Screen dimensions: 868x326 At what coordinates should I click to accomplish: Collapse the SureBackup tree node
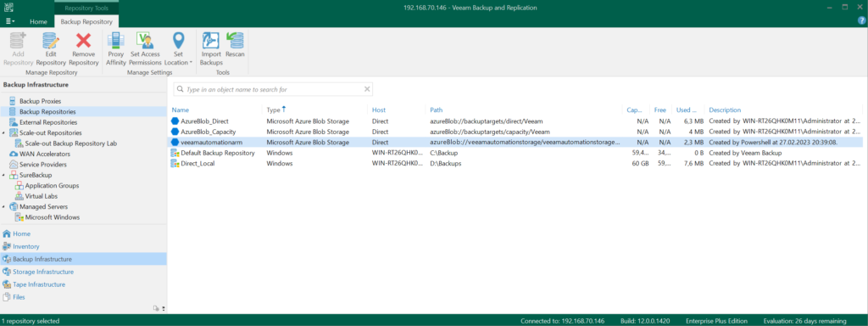(x=4, y=175)
